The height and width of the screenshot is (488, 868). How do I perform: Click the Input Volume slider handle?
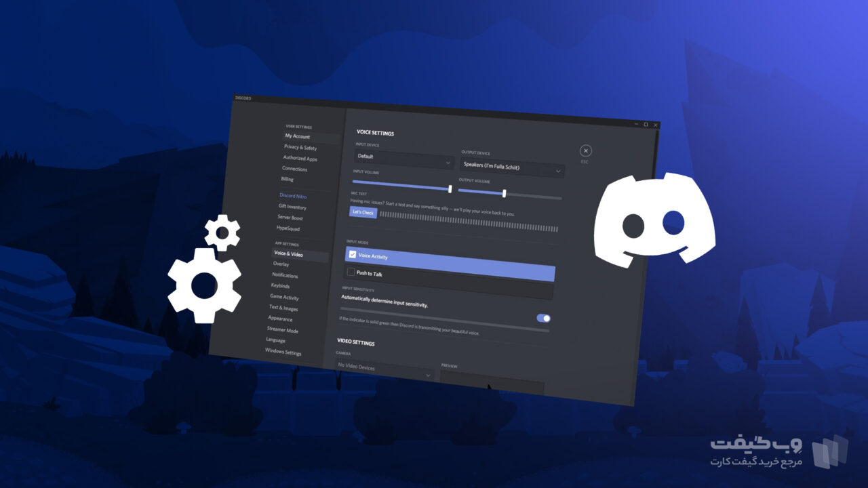450,188
